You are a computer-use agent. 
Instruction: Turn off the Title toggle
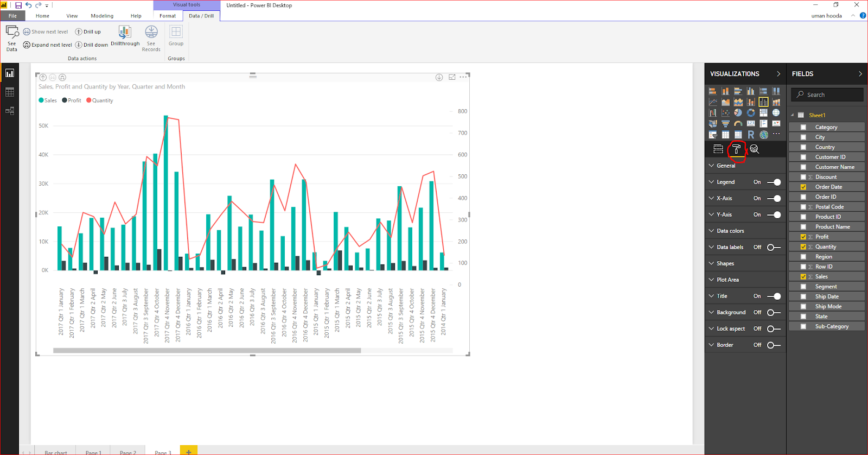(774, 296)
